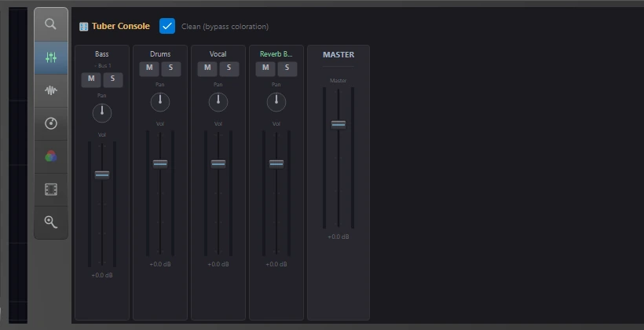Click the Drums volume fader handle
Viewport: 644px width, 330px height.
click(x=160, y=164)
